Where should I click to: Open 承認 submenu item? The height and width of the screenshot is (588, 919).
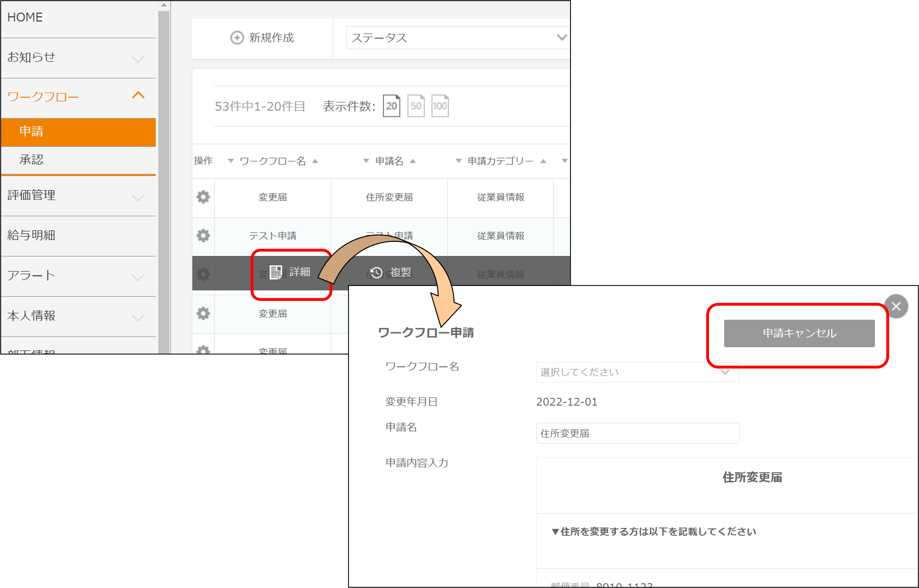(x=31, y=159)
